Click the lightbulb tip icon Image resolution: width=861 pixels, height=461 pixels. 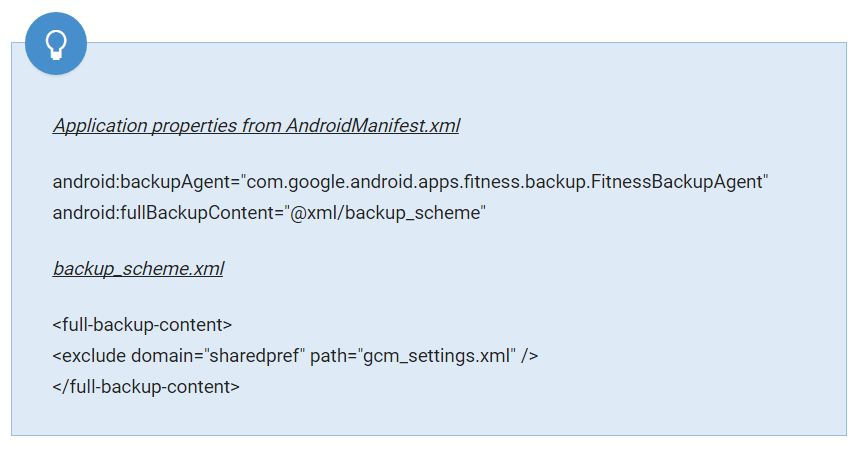(x=56, y=43)
